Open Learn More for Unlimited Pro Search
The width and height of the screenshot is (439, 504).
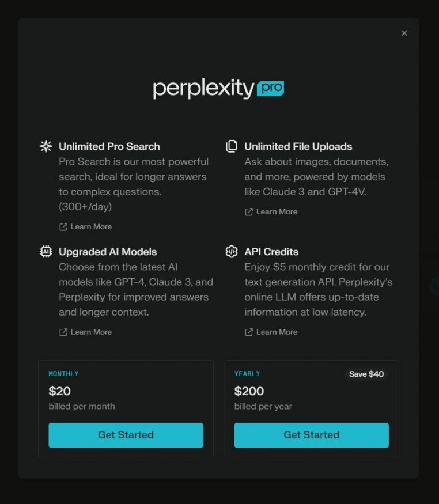tap(91, 227)
